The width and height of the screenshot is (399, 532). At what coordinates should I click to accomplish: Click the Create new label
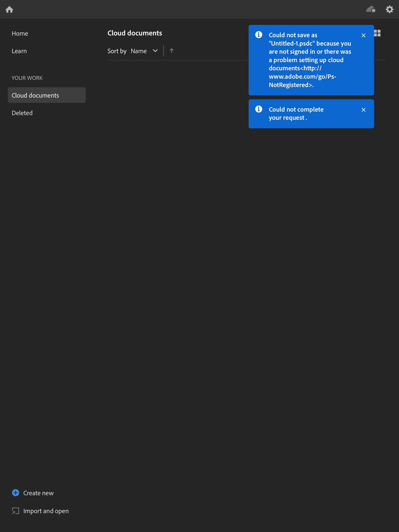click(x=39, y=493)
